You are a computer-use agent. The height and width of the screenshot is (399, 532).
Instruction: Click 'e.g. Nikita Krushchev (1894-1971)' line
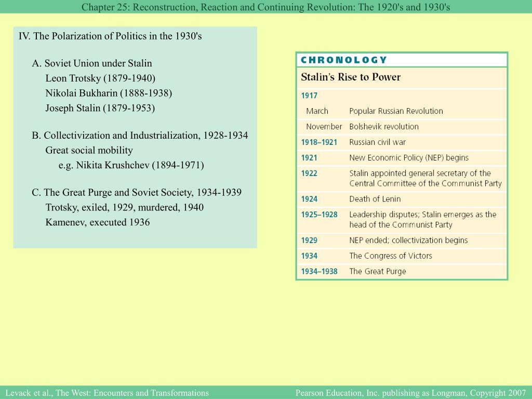click(x=131, y=165)
